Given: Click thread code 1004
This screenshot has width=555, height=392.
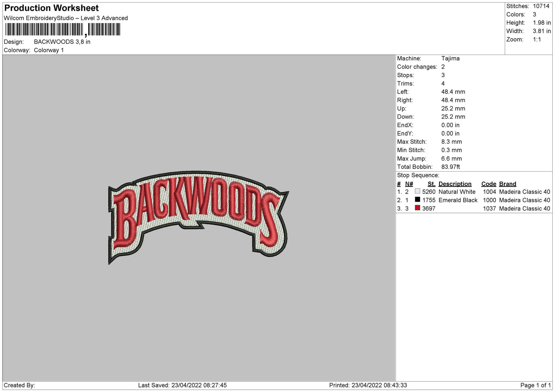Looking at the screenshot, I should (x=490, y=192).
